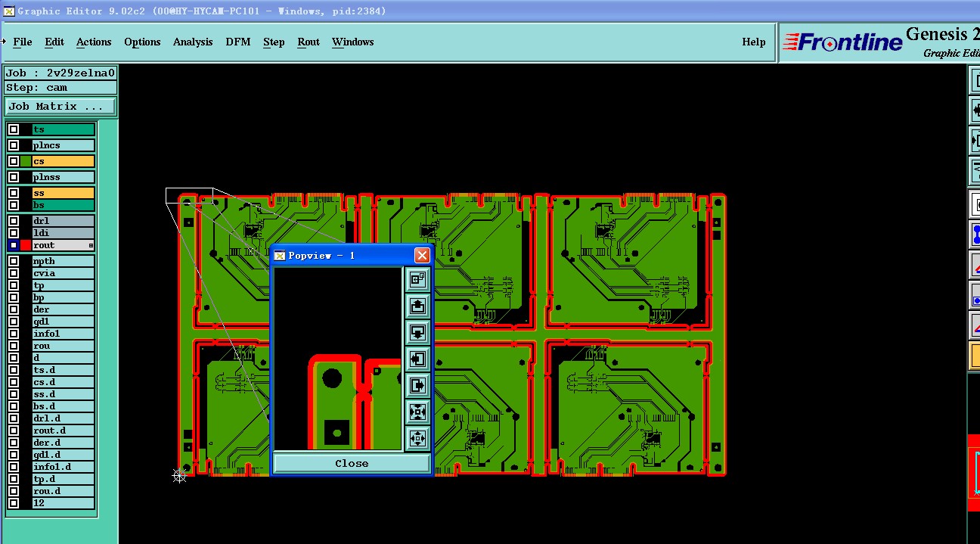Select the der layer name
The width and height of the screenshot is (980, 544).
coord(64,309)
